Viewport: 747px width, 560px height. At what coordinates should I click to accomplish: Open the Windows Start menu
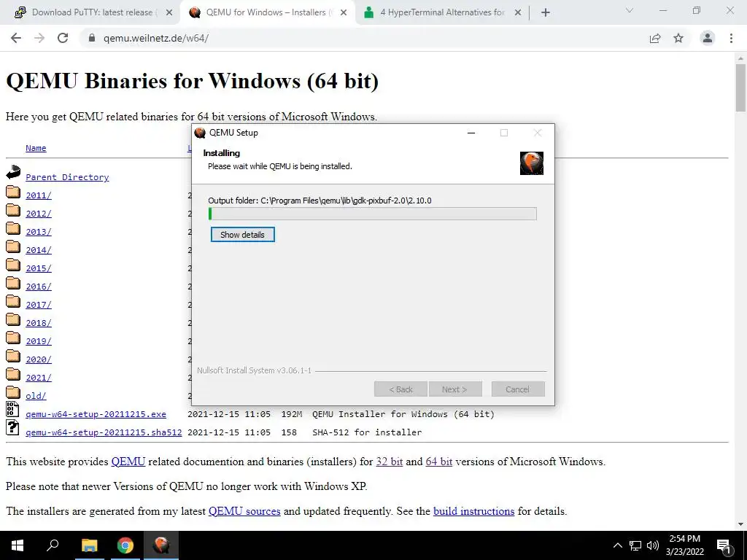tap(18, 545)
